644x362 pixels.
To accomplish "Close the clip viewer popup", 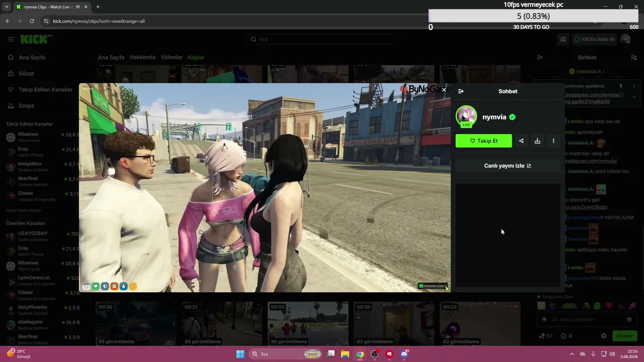I will (x=444, y=90).
